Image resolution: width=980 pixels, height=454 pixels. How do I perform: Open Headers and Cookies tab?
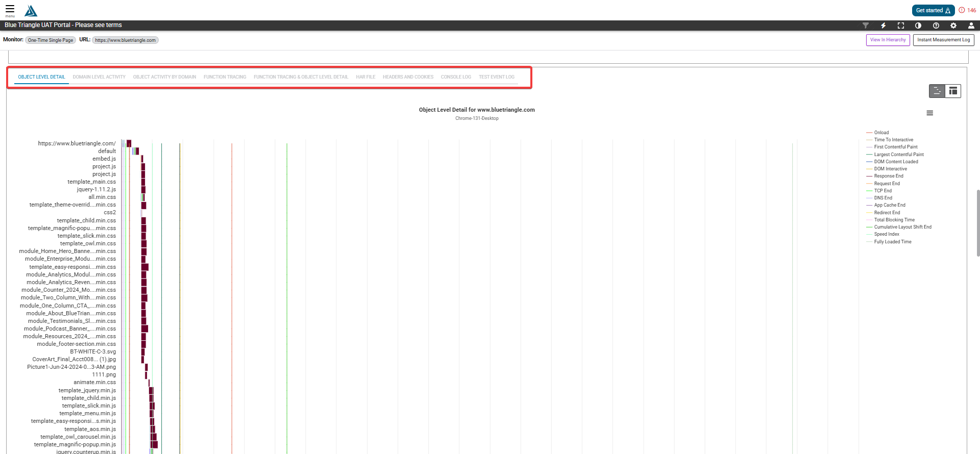click(x=408, y=77)
